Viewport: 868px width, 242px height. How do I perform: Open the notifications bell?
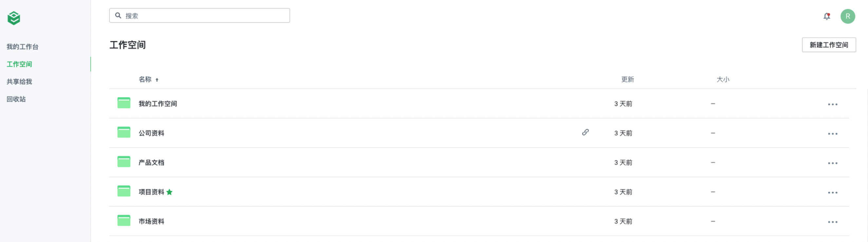(826, 16)
